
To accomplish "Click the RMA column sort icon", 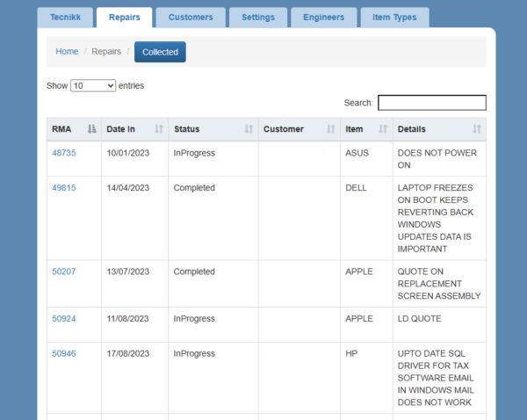I will click(x=92, y=129).
